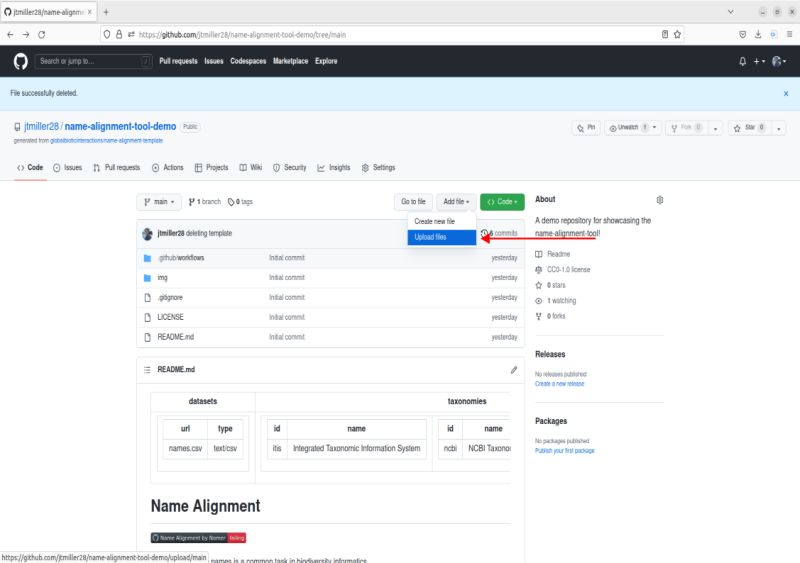Image resolution: width=800 pixels, height=563 pixels.
Task: Open the browser downloads icon
Action: [x=758, y=34]
